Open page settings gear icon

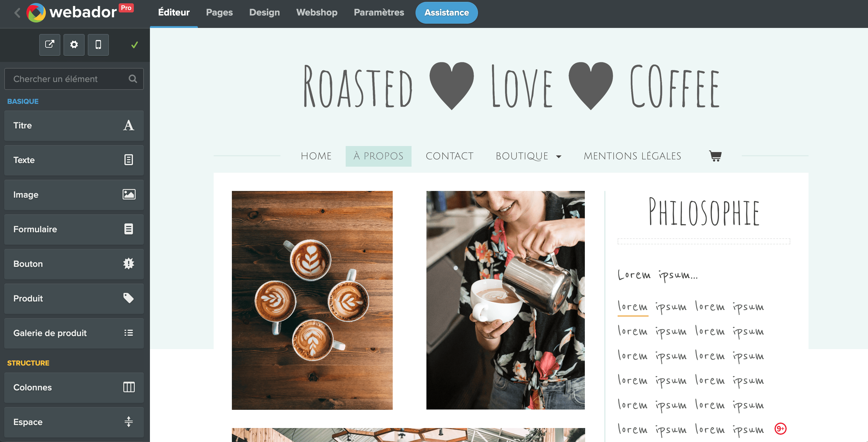point(74,45)
